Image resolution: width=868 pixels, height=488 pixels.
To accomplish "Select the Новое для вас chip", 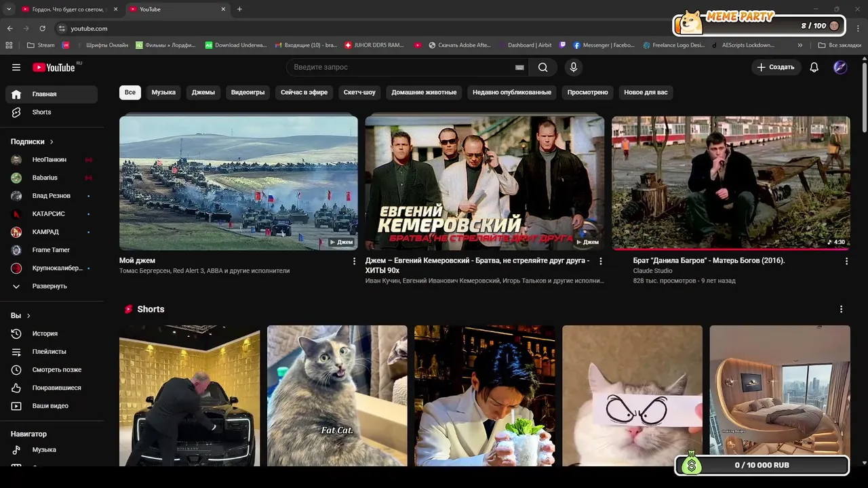I will click(646, 92).
